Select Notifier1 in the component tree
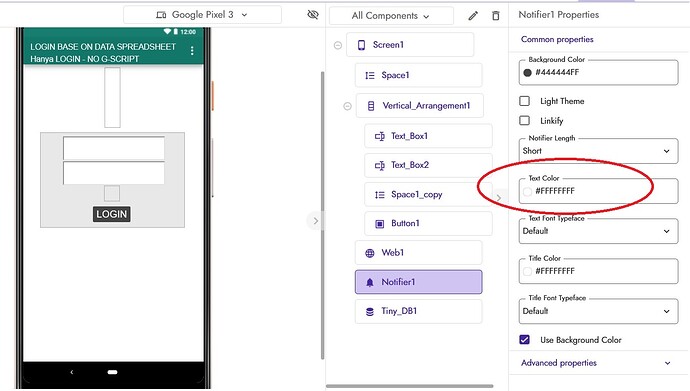The image size is (690, 391). [x=418, y=282]
